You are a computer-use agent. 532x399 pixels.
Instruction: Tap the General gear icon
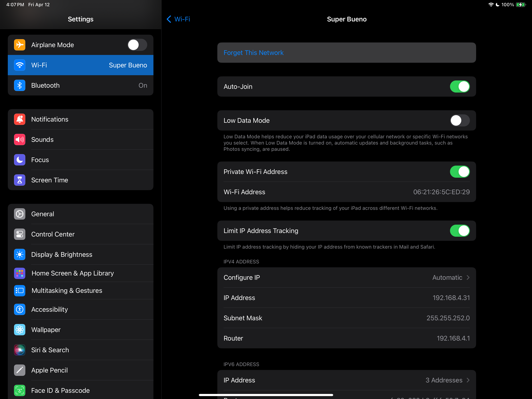click(x=19, y=214)
